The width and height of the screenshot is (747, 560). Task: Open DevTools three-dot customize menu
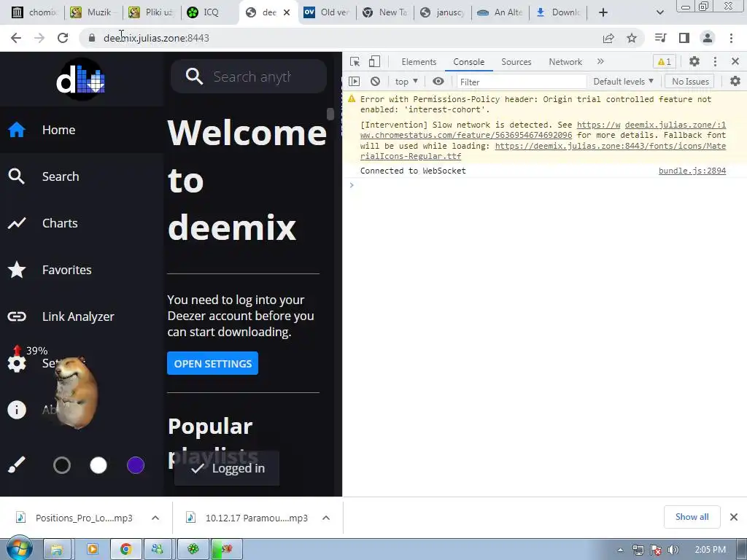tap(715, 61)
